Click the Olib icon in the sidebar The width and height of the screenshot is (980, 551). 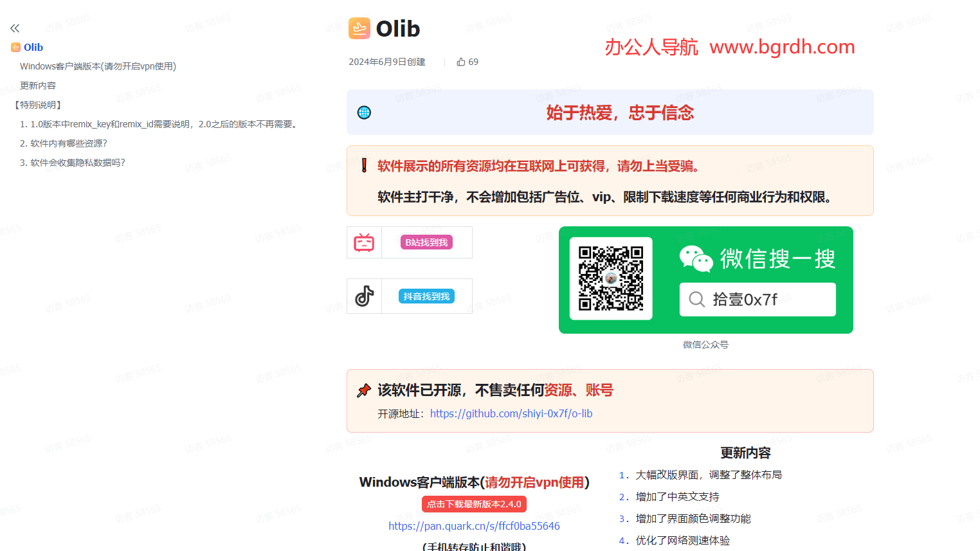tap(15, 47)
